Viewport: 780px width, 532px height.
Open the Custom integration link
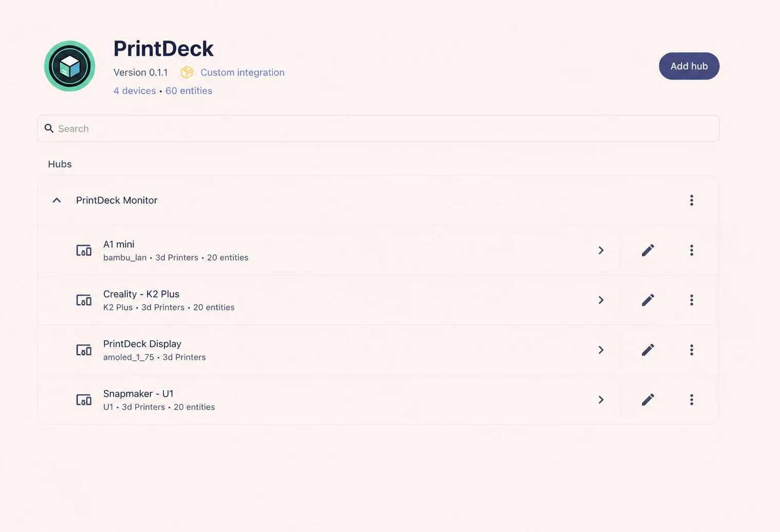click(x=243, y=72)
